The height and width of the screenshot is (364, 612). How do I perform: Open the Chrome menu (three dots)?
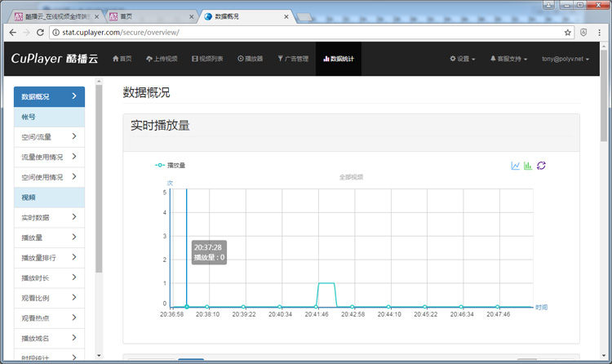coord(601,33)
